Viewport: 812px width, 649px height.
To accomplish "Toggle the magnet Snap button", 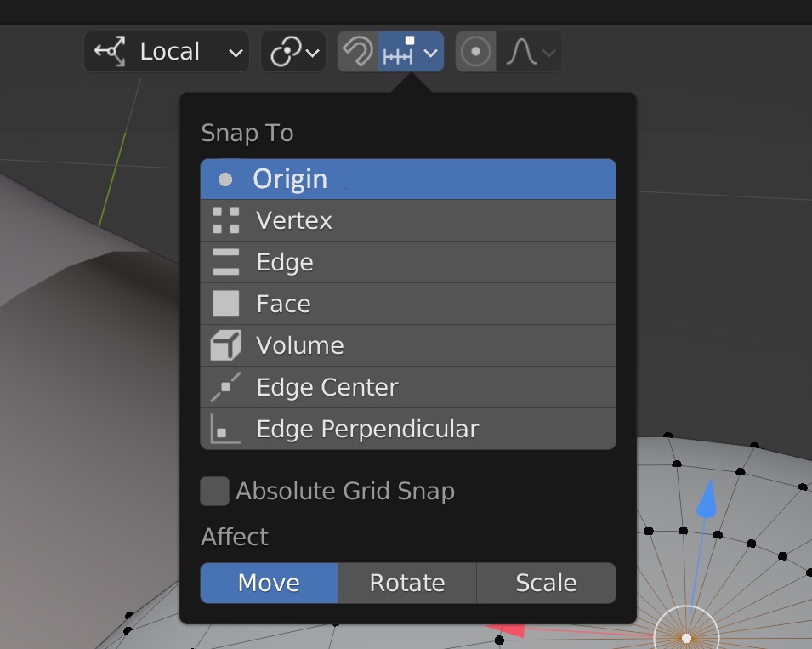I will [358, 52].
